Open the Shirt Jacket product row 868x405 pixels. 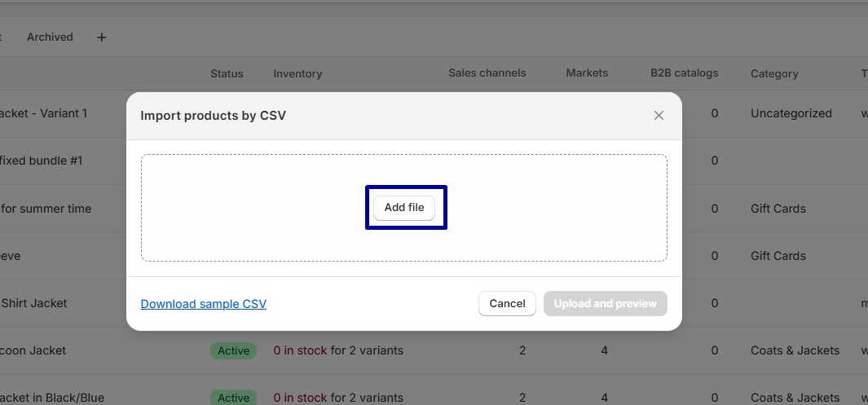[x=33, y=303]
